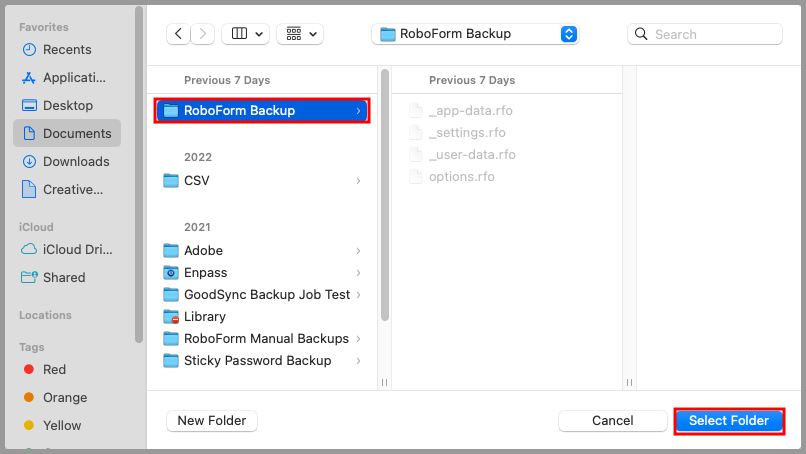Open iCloud Drive in the sidebar

coord(67,249)
